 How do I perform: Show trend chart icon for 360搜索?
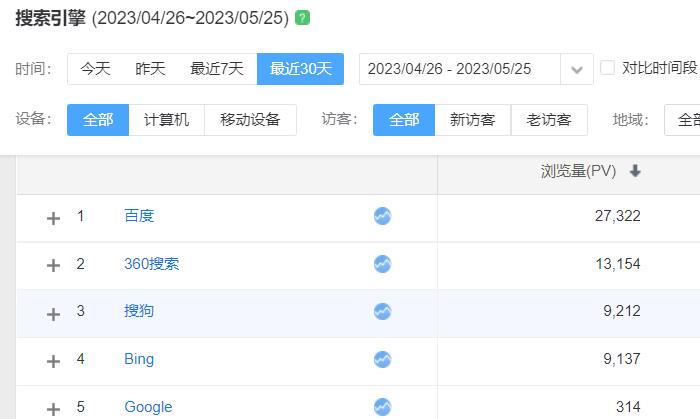[382, 264]
